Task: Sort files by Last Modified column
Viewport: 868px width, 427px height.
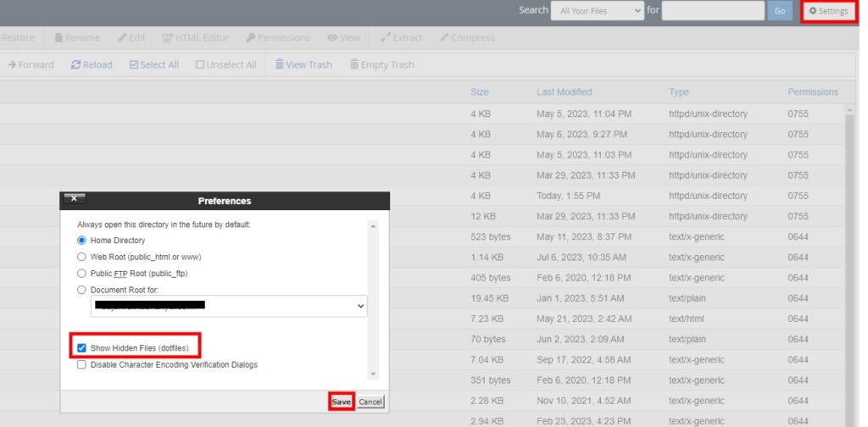Action: (564, 91)
